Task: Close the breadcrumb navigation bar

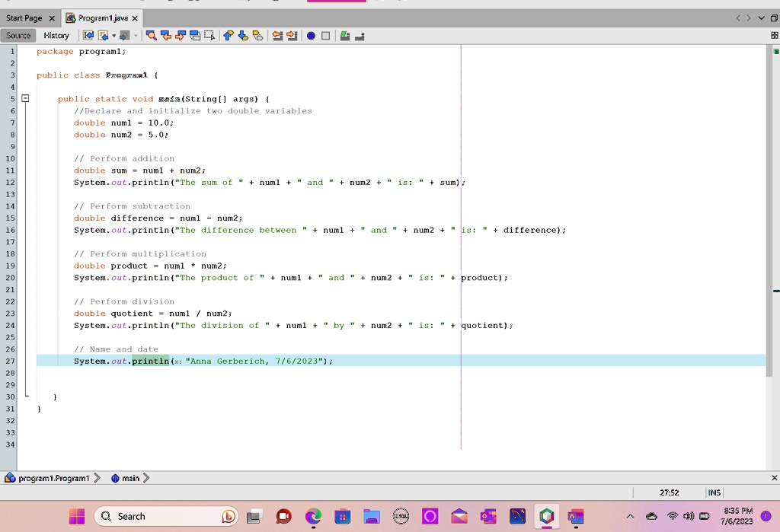Action: [774, 478]
